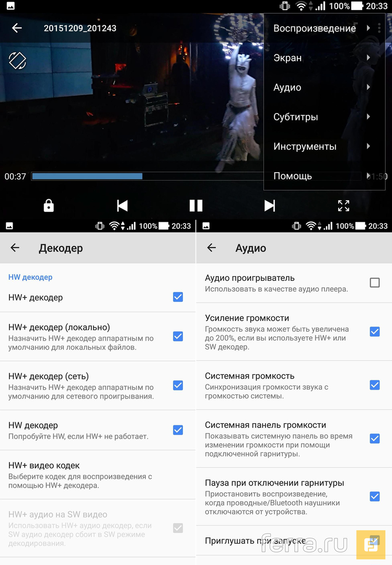
Task: Tap Декодер screen title
Action: tap(61, 248)
